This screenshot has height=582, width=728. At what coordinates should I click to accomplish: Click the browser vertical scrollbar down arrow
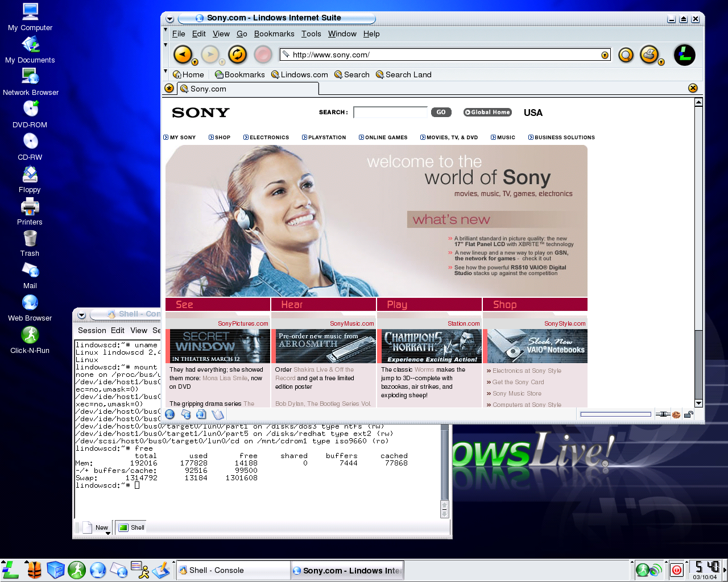click(698, 403)
